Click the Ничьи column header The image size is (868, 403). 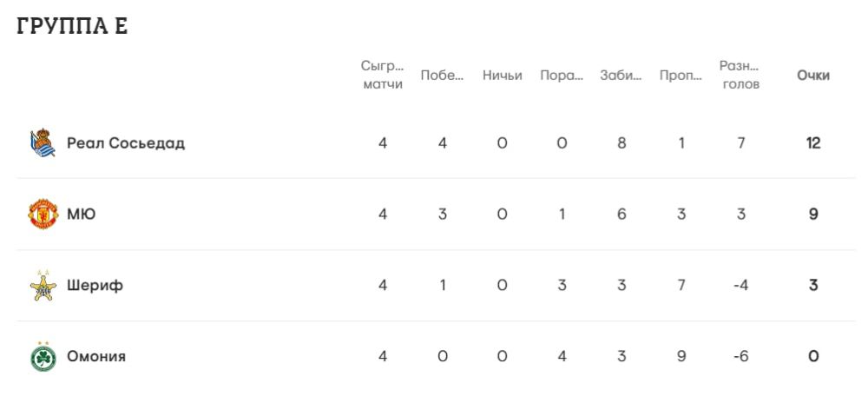503,76
